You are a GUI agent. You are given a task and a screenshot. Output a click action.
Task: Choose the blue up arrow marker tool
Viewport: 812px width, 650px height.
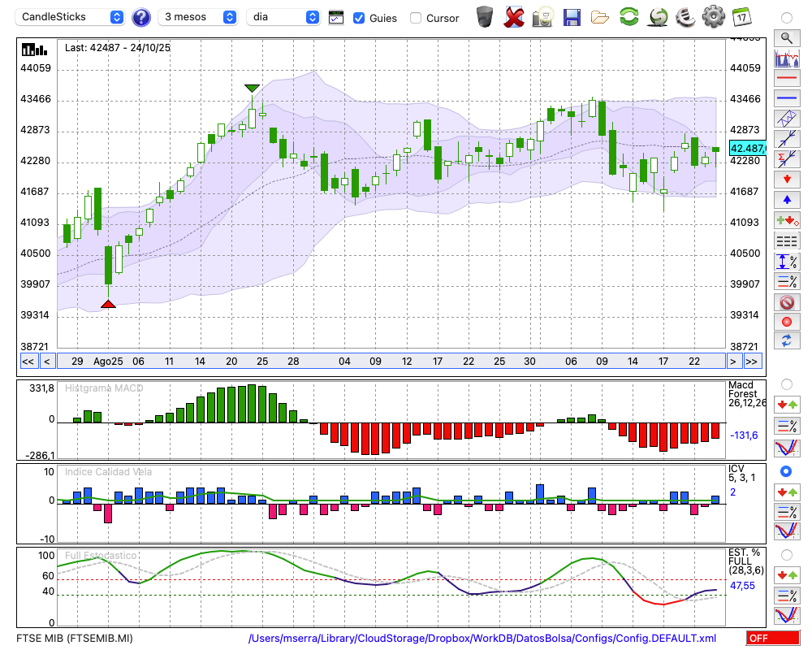(786, 199)
